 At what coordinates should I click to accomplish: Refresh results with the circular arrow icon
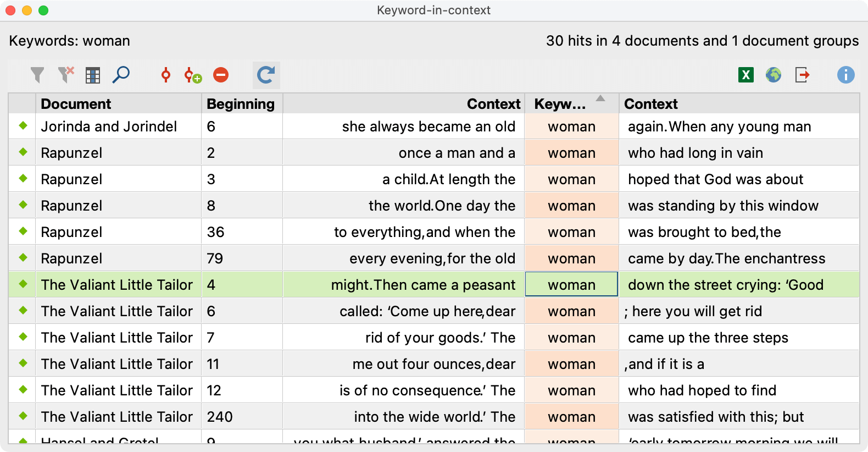point(266,75)
